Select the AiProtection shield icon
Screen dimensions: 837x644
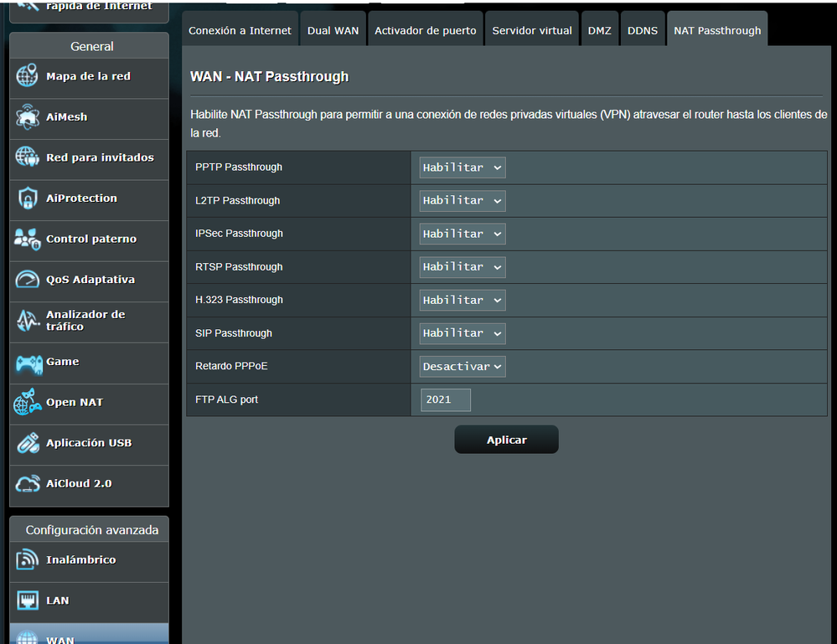(27, 198)
